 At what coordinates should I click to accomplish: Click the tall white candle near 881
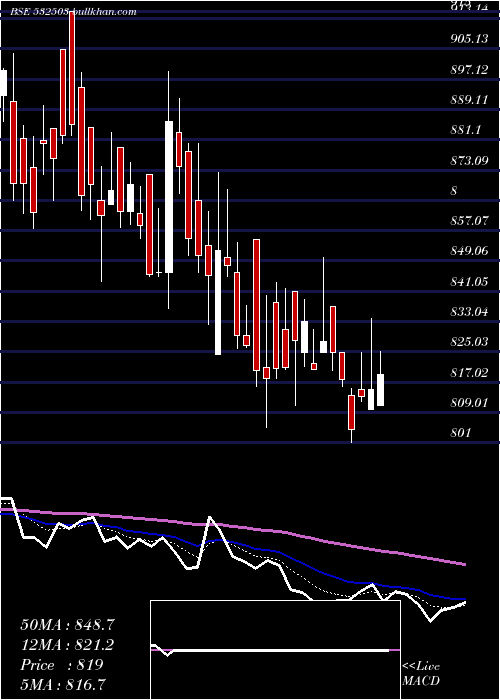(x=169, y=197)
